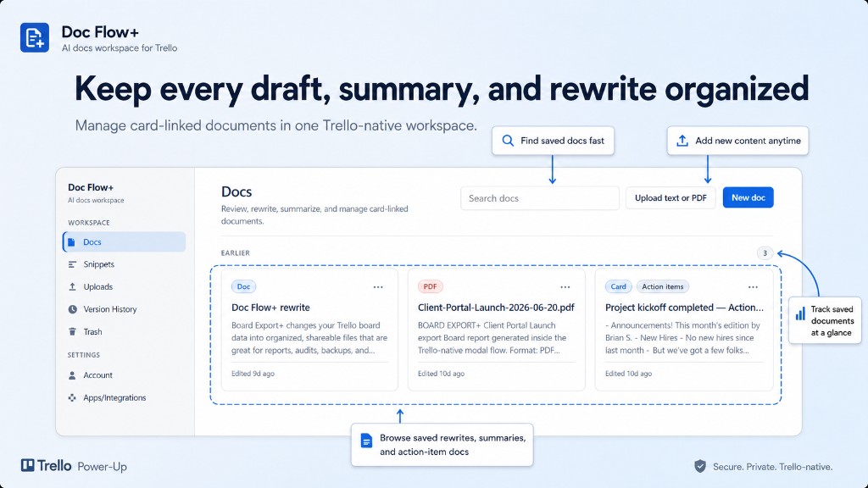
Task: Click the "EARLIER" section label
Action: point(236,252)
